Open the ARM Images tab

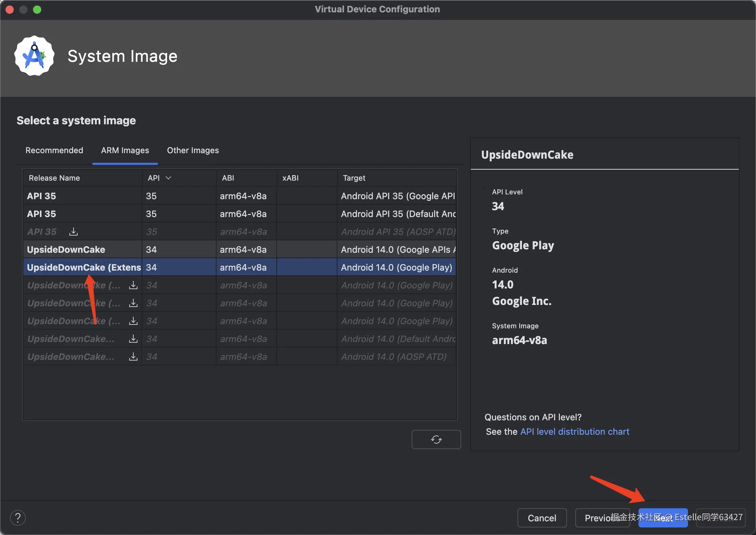coord(125,150)
